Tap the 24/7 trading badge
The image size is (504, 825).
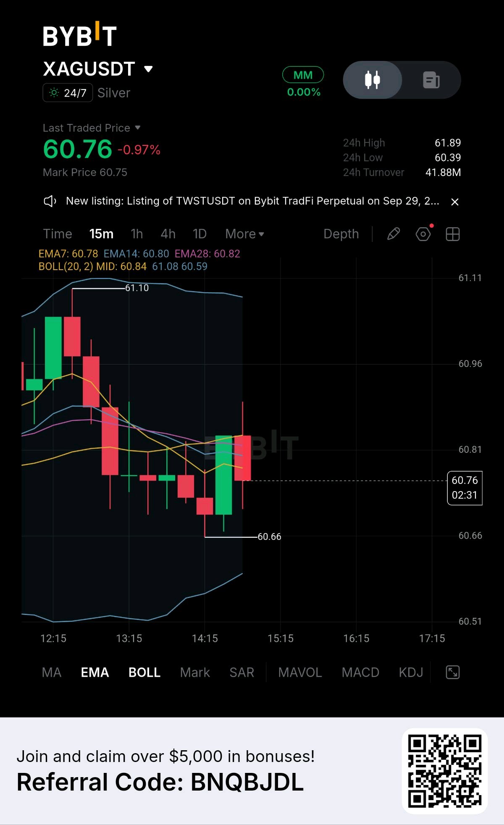[x=68, y=93]
